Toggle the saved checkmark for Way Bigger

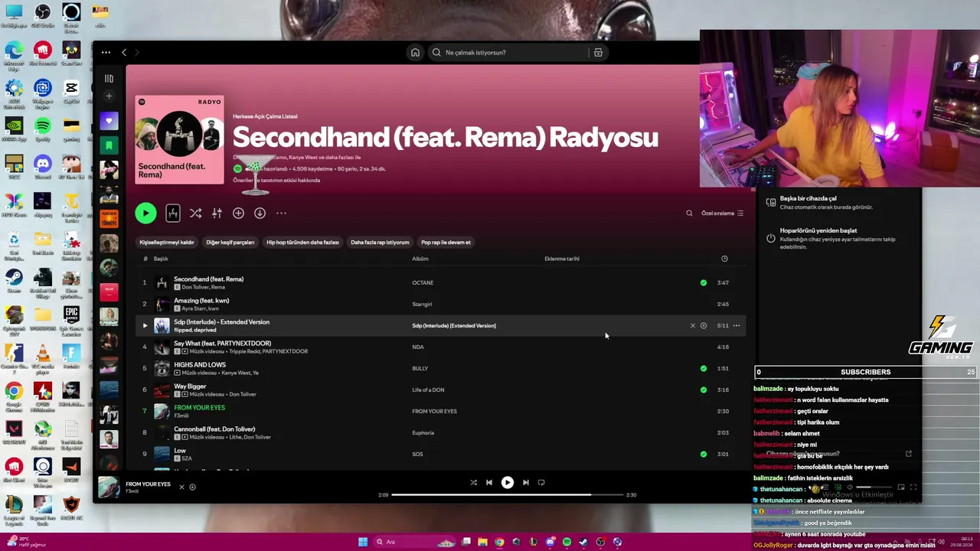704,390
